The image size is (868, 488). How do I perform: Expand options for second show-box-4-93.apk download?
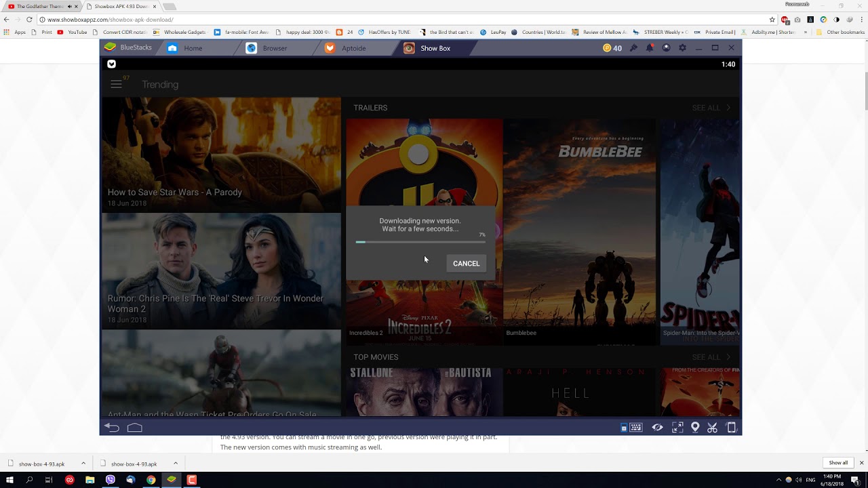(x=176, y=464)
